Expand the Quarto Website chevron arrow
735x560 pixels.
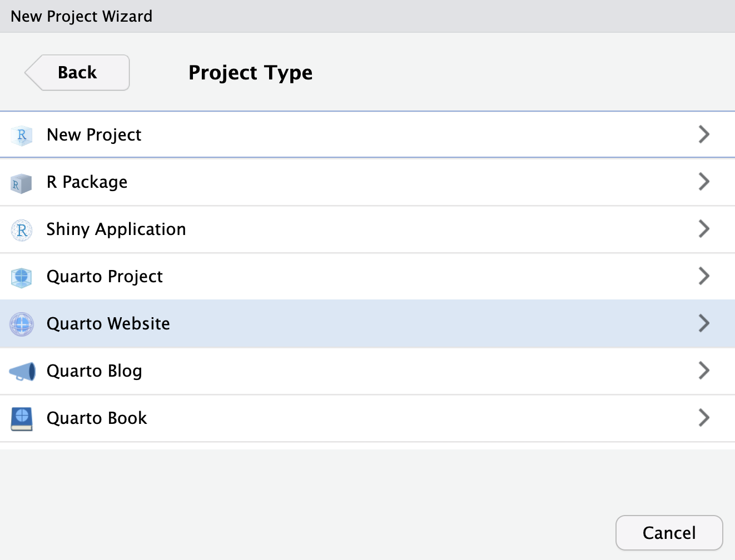tap(704, 323)
